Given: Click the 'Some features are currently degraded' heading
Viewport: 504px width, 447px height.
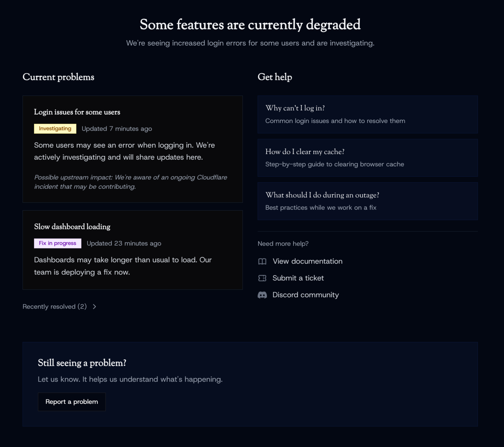Looking at the screenshot, I should [250, 25].
